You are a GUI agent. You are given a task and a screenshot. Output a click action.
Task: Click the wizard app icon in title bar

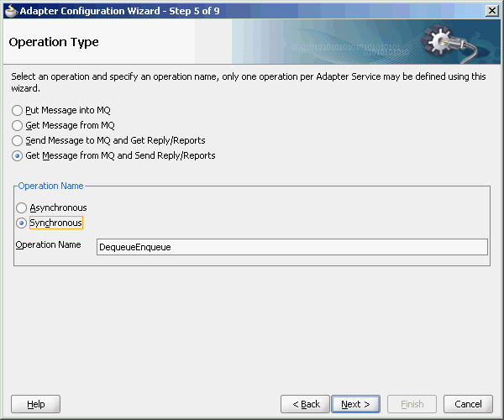pos(9,9)
